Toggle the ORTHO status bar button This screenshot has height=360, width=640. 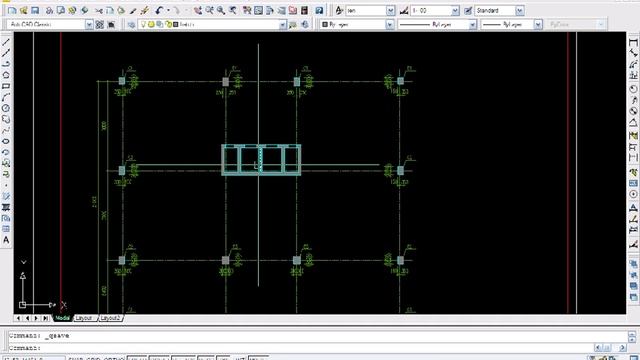[x=114, y=358]
